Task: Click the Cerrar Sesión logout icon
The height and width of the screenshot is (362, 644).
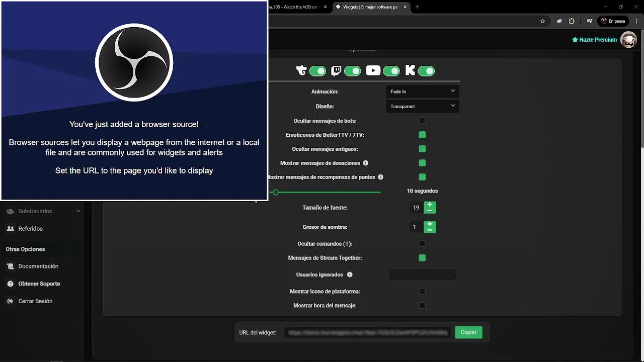Action: (11, 301)
